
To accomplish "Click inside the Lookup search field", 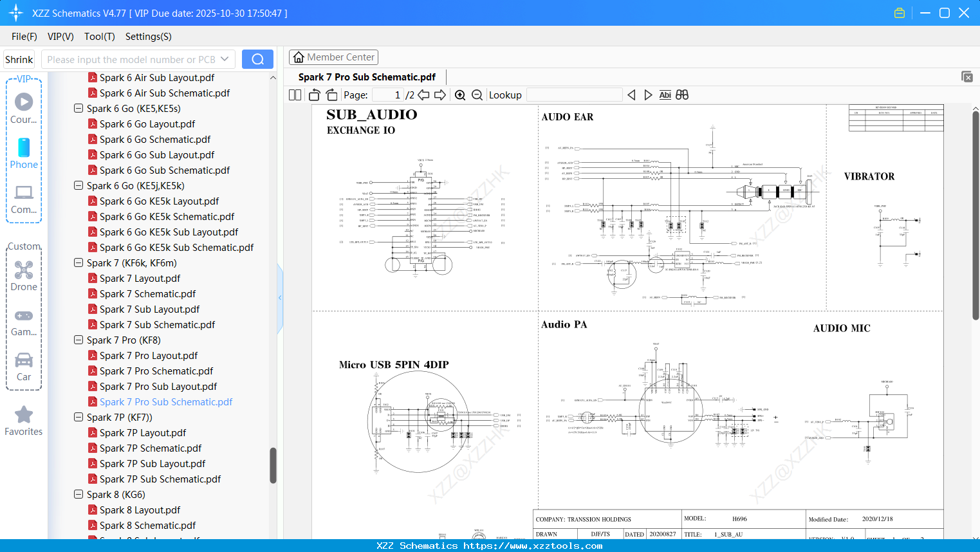I will 574,95.
